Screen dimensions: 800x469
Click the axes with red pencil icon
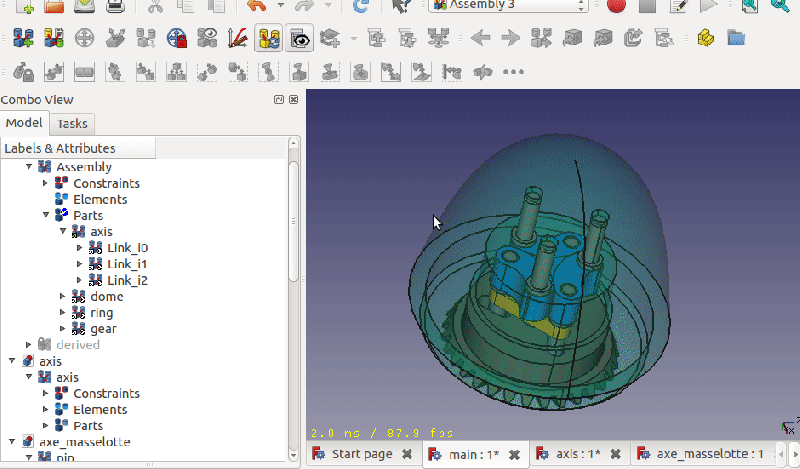(238, 38)
